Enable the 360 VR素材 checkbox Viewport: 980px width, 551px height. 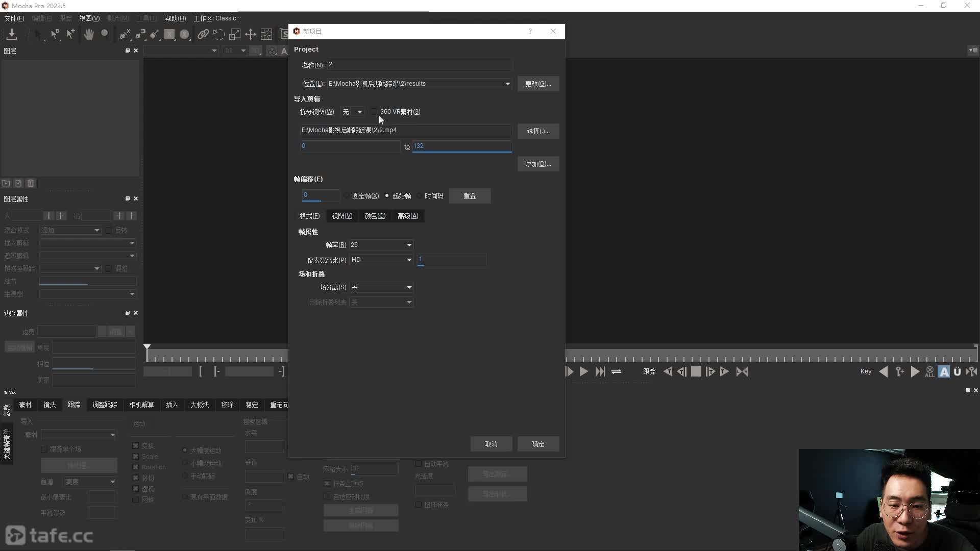click(x=374, y=112)
